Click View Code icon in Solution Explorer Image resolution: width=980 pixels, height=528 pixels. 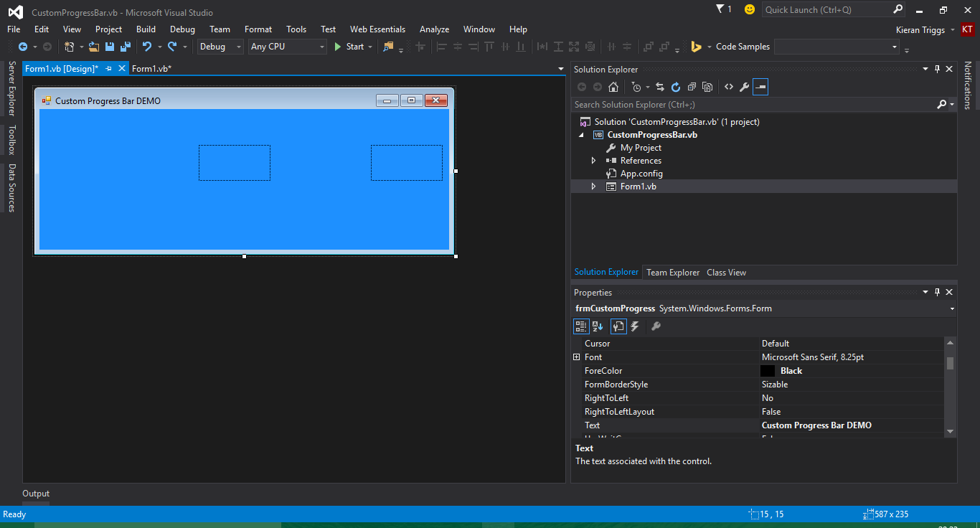point(729,87)
